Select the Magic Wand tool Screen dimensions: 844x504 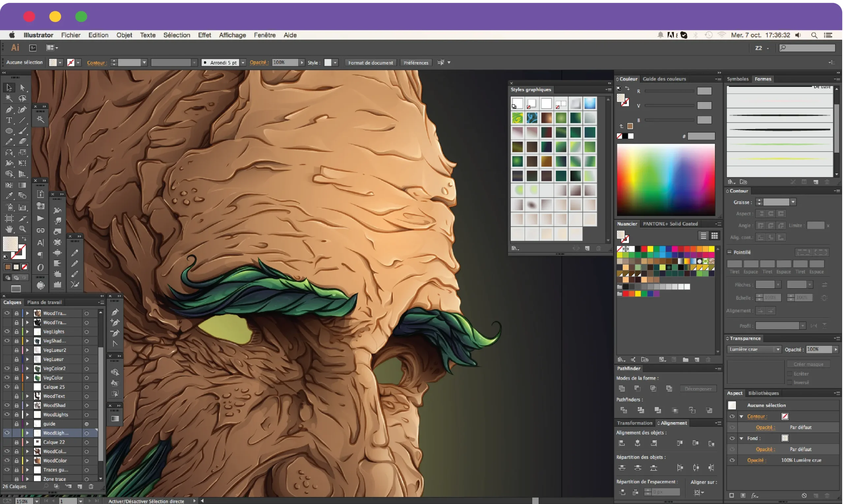pyautogui.click(x=9, y=99)
